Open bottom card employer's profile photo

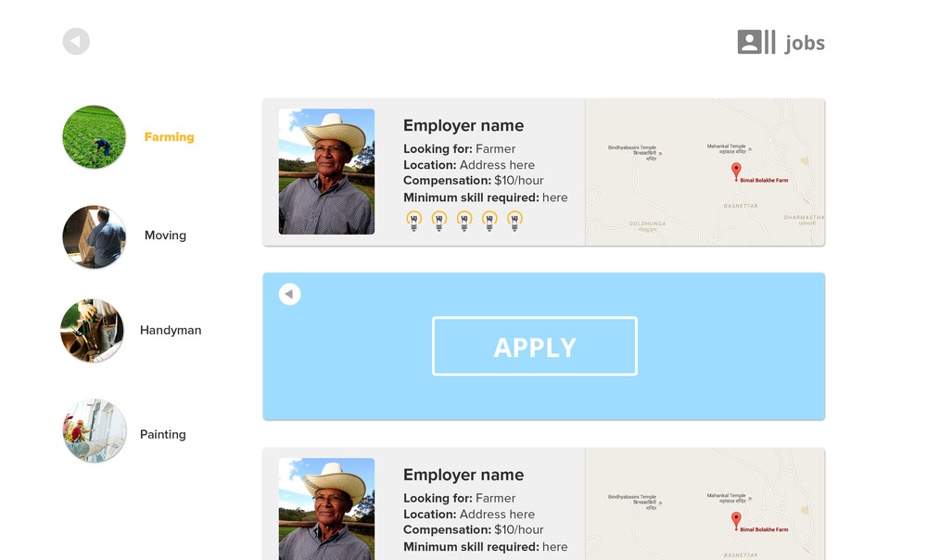[x=326, y=509]
